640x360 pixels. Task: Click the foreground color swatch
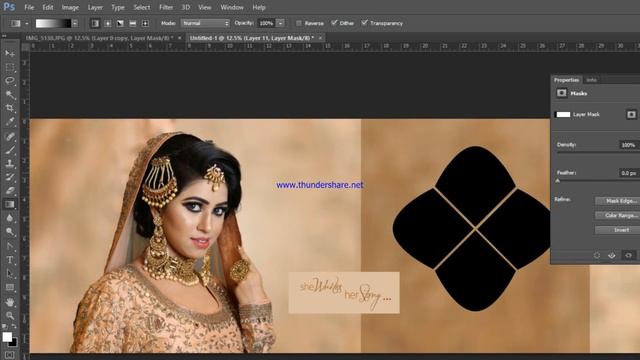tap(7, 337)
